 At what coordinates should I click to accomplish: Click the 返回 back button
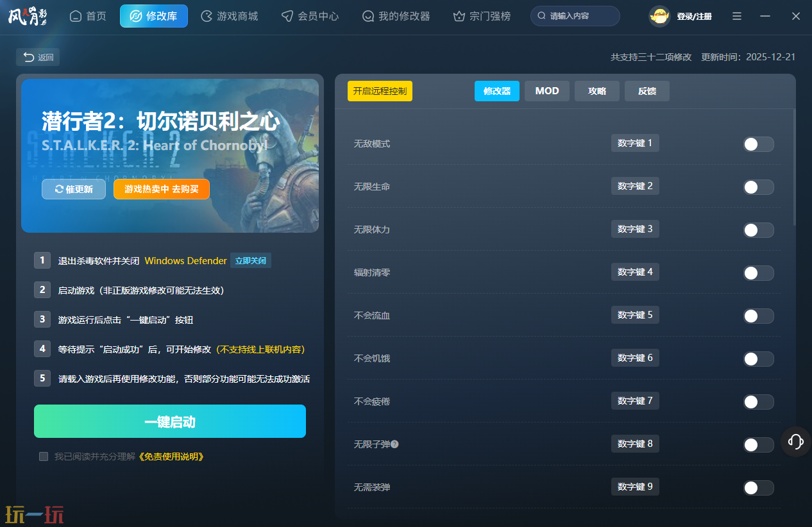click(x=38, y=57)
